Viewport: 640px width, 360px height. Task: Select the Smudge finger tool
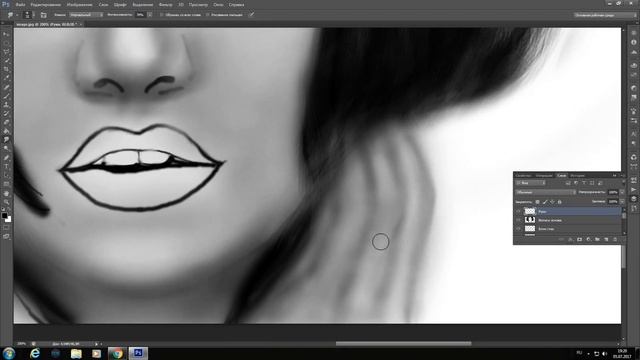(x=6, y=140)
